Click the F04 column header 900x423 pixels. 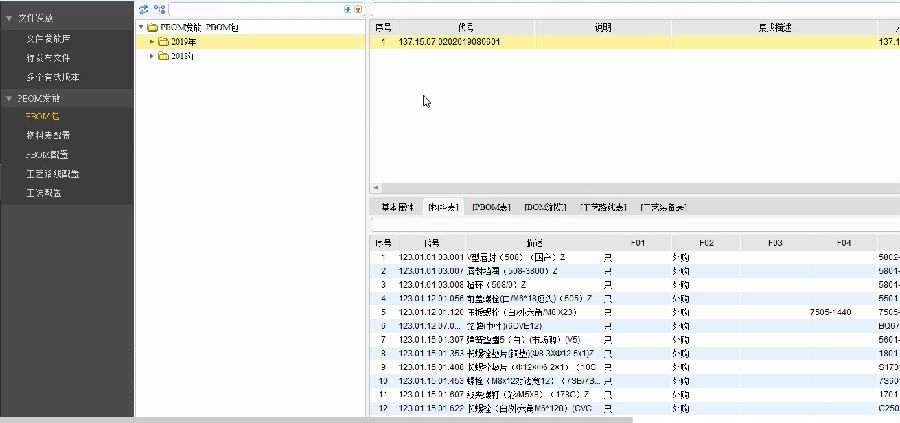[843, 243]
